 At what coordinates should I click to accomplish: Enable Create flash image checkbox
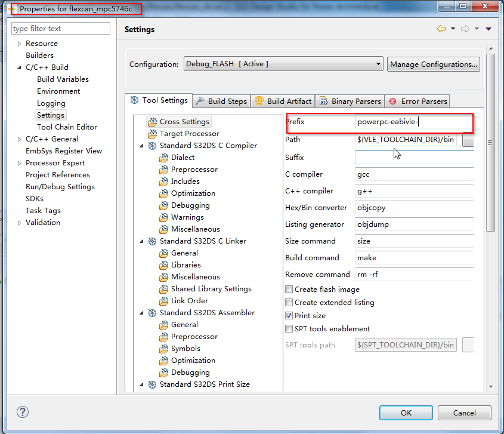[289, 290]
